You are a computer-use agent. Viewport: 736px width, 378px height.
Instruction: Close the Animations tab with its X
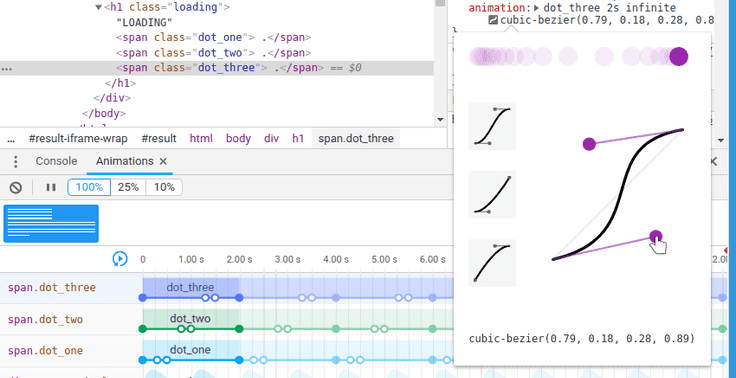tap(163, 162)
